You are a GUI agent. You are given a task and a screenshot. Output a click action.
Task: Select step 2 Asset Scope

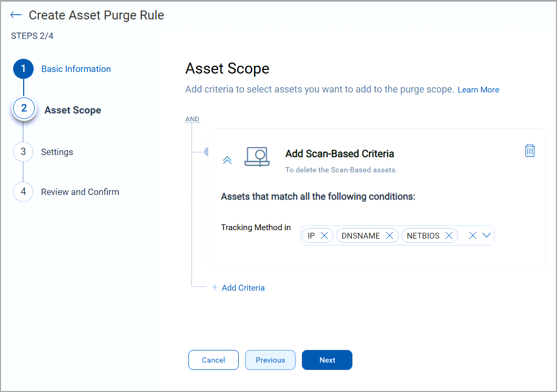[x=73, y=110]
